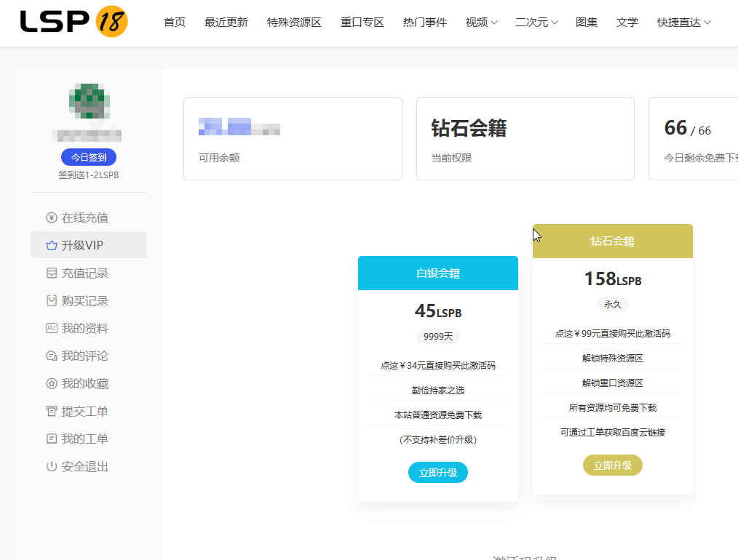Open the 热门事件 nav item
This screenshot has width=738, height=560.
click(424, 22)
